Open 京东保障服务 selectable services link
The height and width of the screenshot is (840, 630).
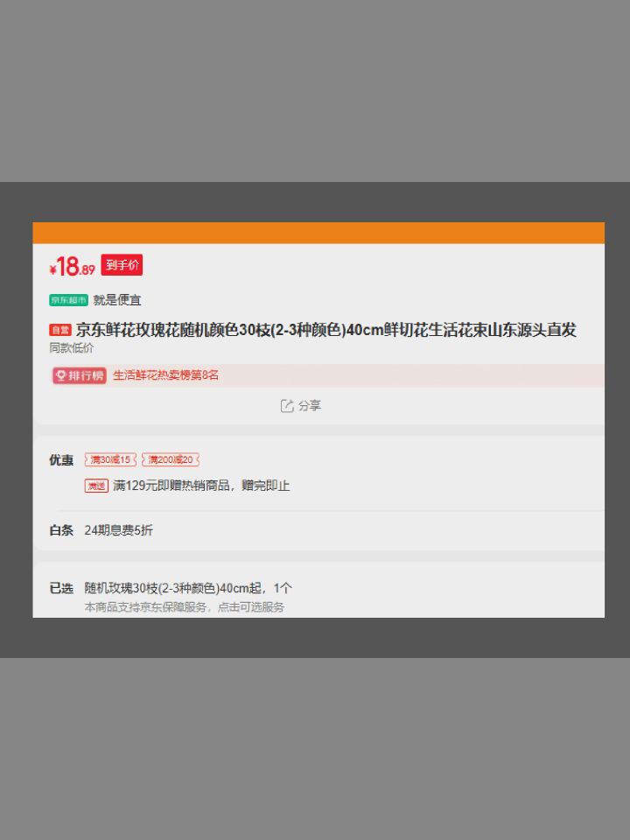click(185, 607)
